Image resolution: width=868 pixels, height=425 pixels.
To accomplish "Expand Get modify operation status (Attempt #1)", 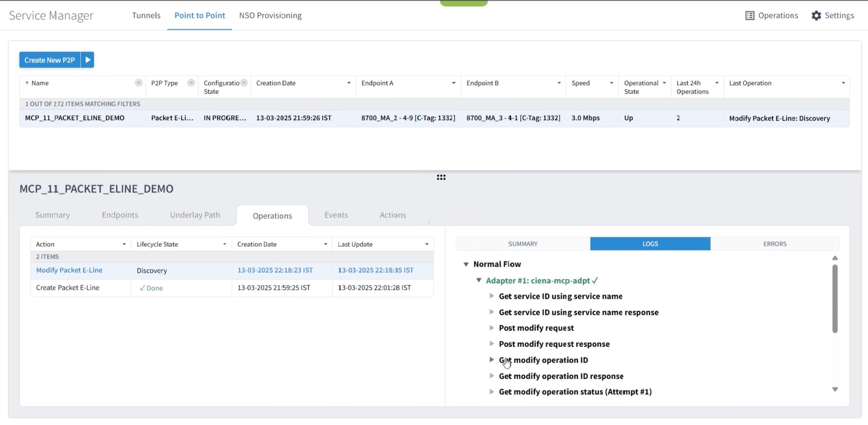I will pyautogui.click(x=492, y=392).
